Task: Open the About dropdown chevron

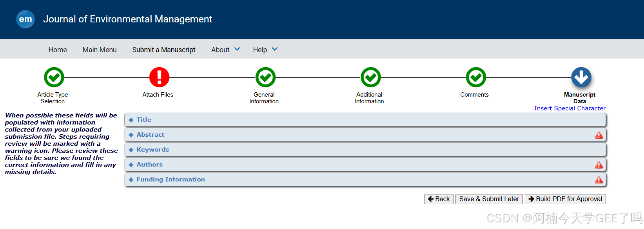Action: pos(237,49)
